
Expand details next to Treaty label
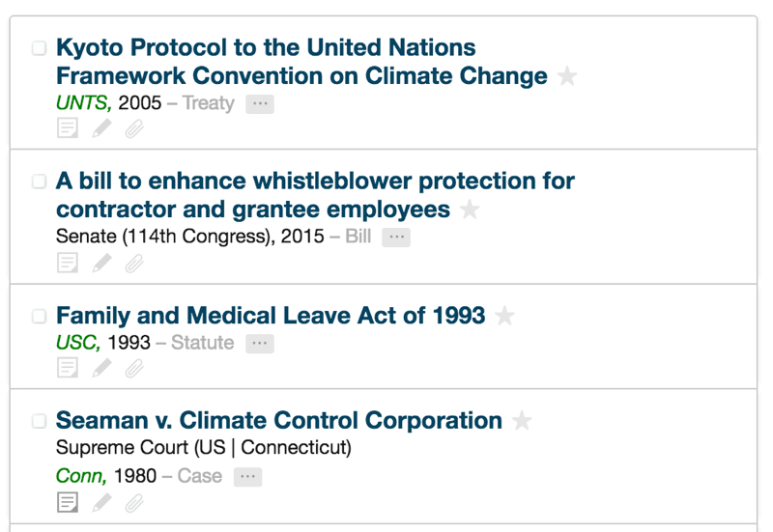260,104
